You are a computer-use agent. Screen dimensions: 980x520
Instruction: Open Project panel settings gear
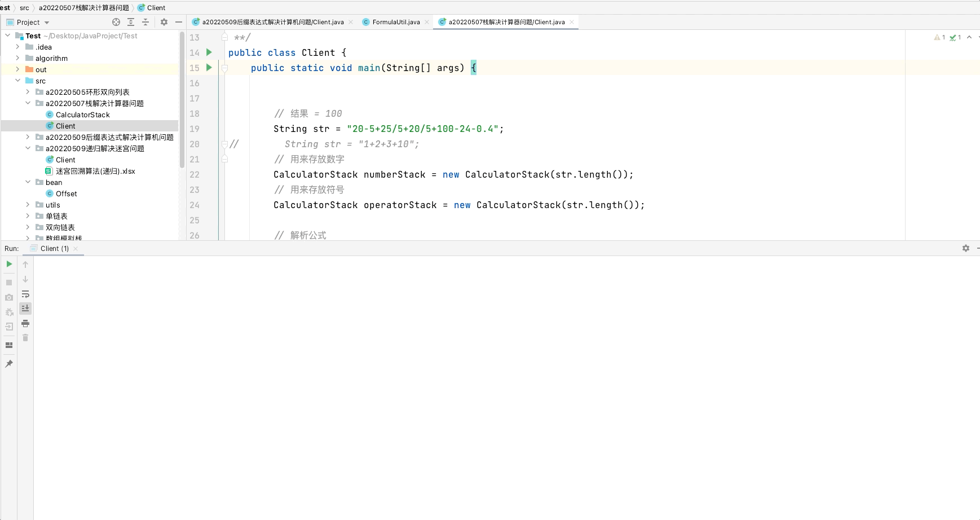pyautogui.click(x=164, y=22)
